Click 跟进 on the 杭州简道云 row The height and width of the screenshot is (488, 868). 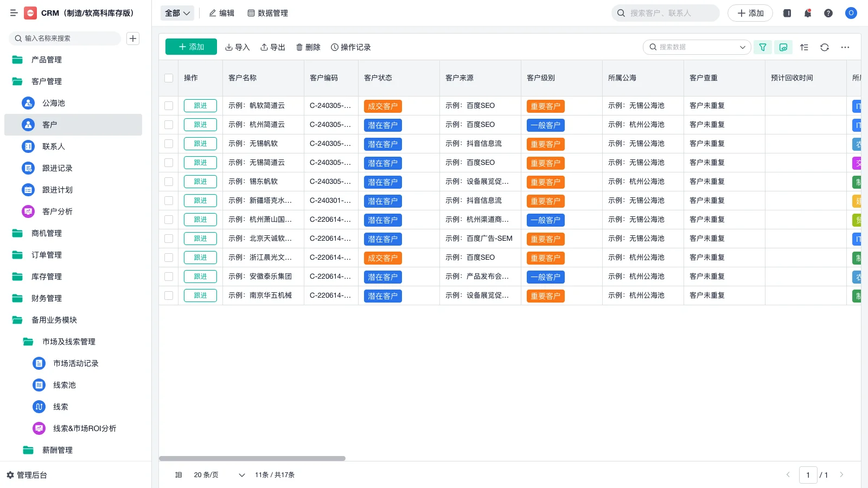tap(200, 125)
